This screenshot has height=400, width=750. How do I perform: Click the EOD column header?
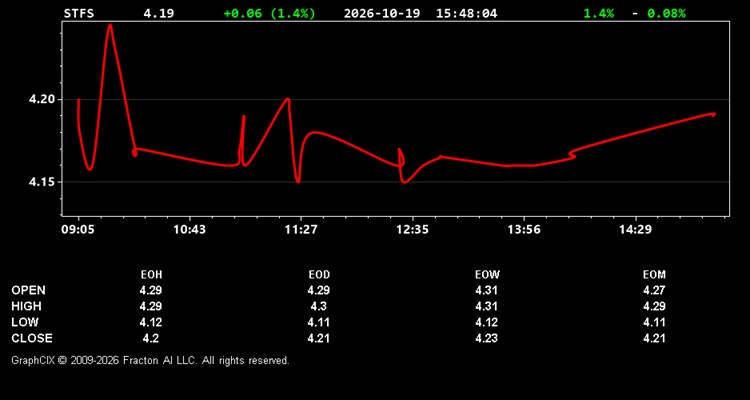(x=319, y=275)
